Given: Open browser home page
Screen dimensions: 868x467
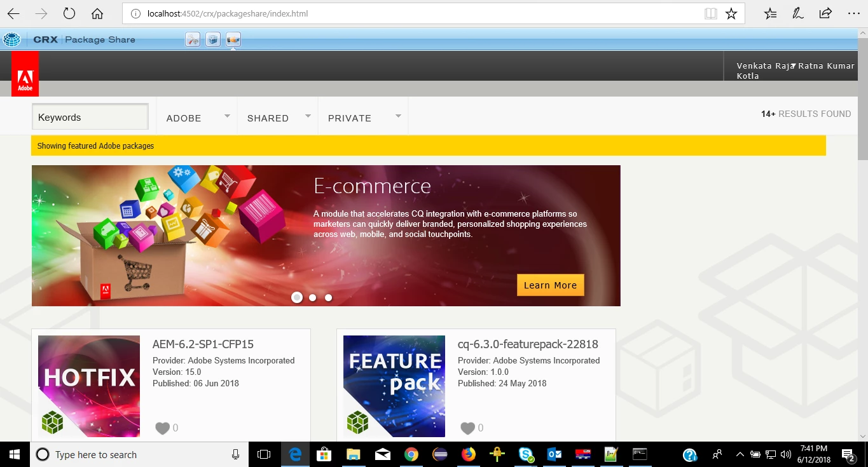Looking at the screenshot, I should pyautogui.click(x=97, y=13).
